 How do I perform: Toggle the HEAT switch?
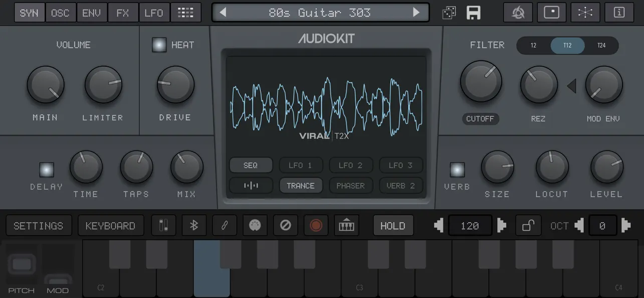point(159,45)
